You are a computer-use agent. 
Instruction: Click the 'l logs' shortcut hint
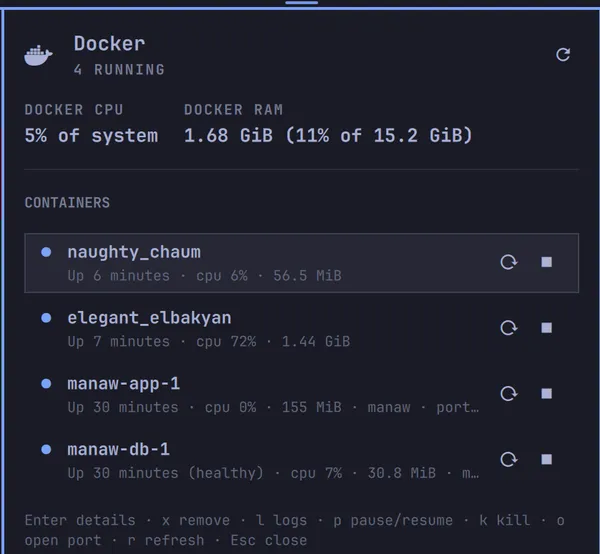pos(282,521)
